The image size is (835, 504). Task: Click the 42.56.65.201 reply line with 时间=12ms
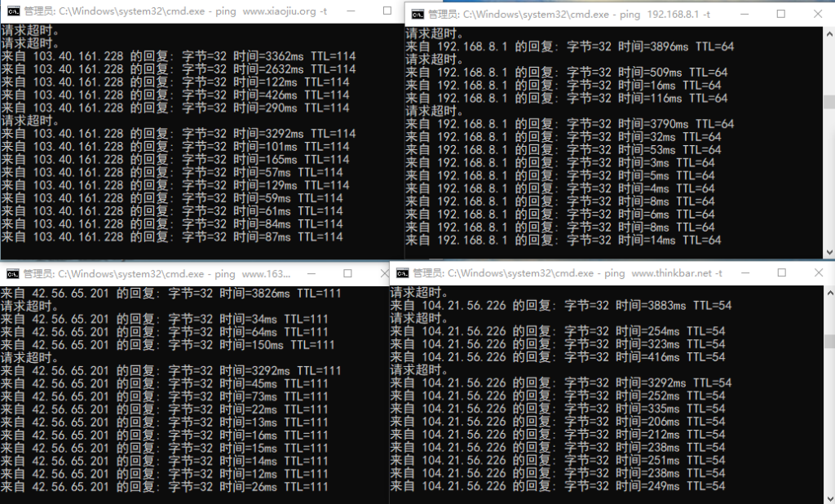164,474
